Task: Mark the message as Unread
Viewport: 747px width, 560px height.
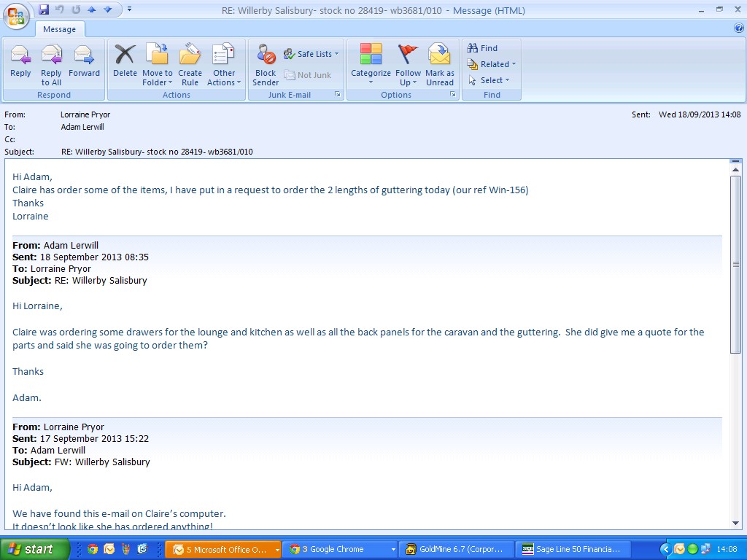Action: [440, 65]
